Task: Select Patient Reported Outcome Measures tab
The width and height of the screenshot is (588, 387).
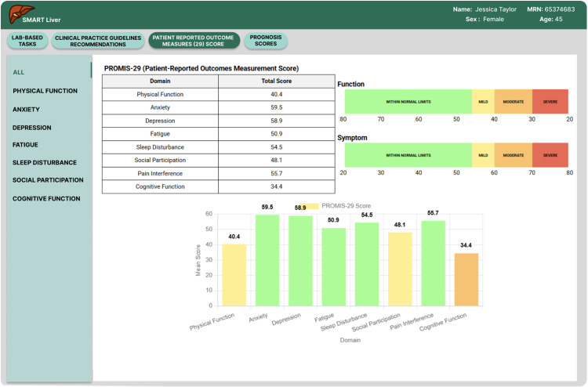Action: [x=194, y=41]
